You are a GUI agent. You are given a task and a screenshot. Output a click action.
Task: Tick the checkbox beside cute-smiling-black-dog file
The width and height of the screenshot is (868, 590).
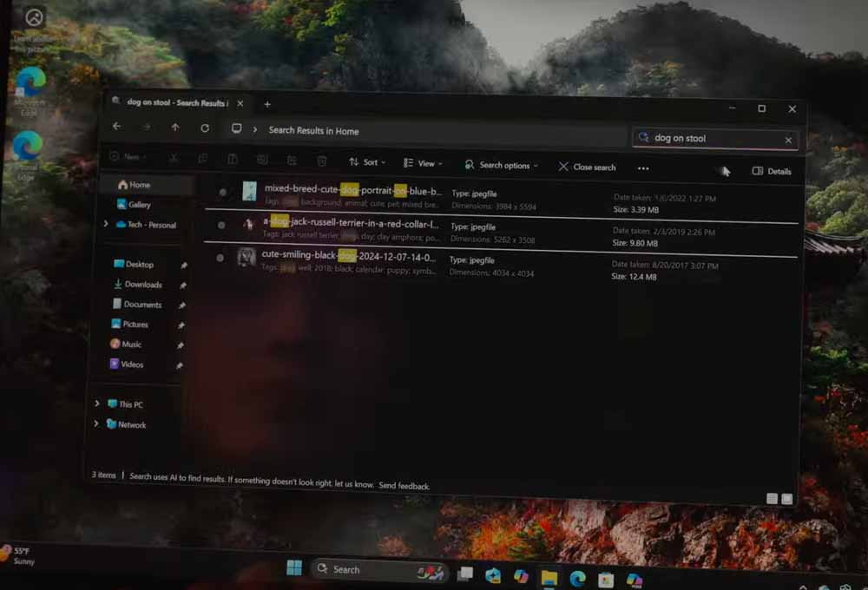(x=220, y=258)
